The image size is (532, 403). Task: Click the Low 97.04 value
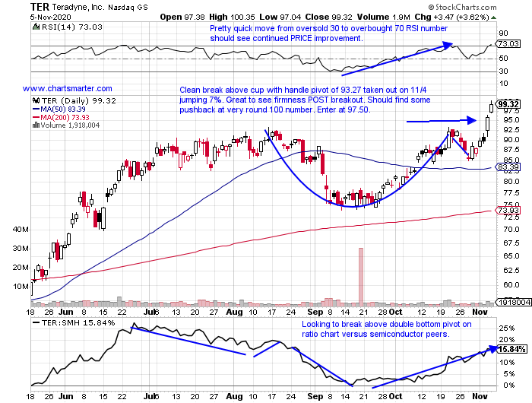click(x=280, y=17)
